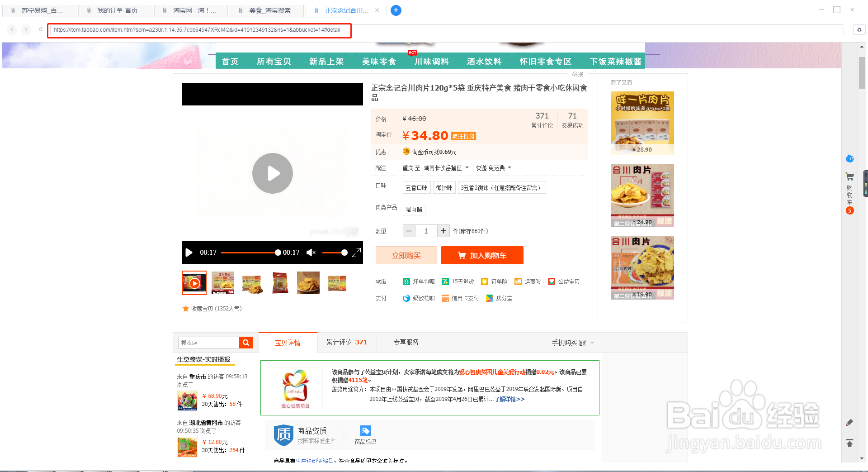The width and height of the screenshot is (868, 472).
Task: Open browser settings gear icon
Action: [x=859, y=29]
